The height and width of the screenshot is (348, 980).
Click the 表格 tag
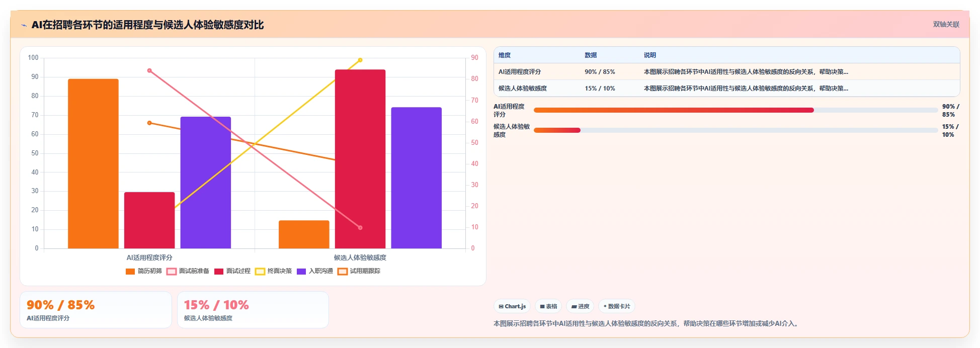pyautogui.click(x=548, y=306)
